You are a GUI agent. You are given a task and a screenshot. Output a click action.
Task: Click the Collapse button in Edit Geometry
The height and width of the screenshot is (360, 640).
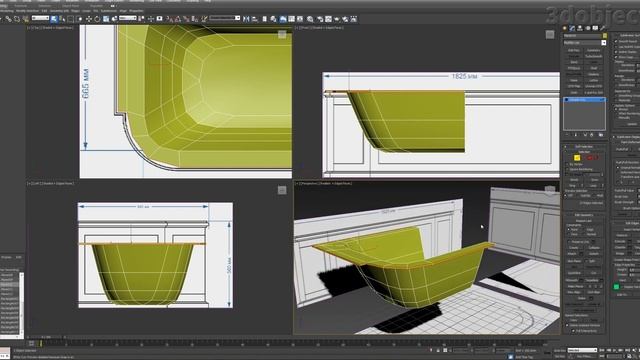594,248
